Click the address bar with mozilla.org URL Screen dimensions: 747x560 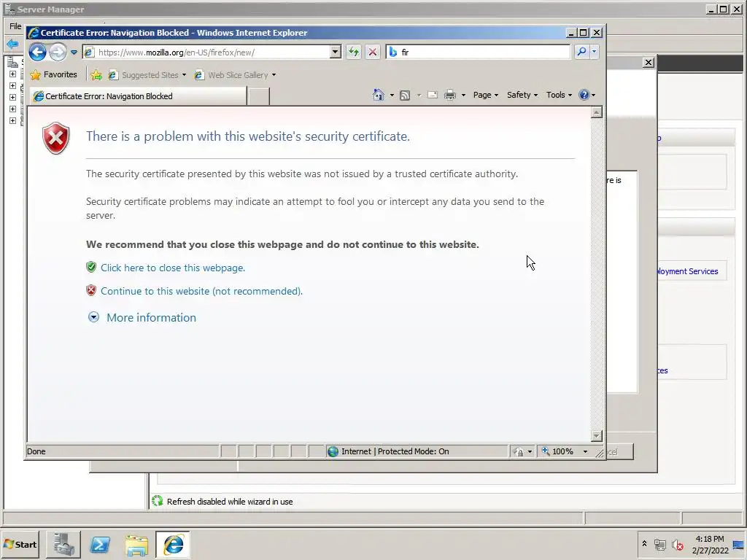pyautogui.click(x=206, y=52)
